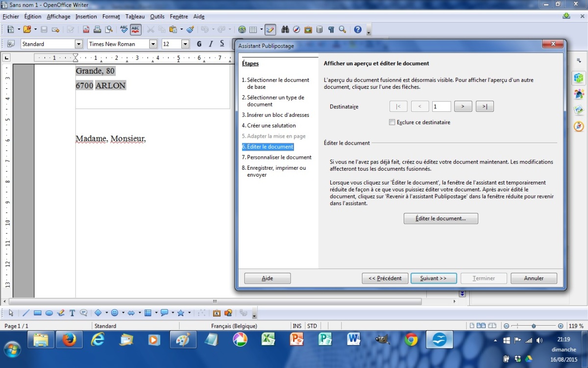
Task: Toggle Underline formatting (S) button
Action: pyautogui.click(x=222, y=44)
